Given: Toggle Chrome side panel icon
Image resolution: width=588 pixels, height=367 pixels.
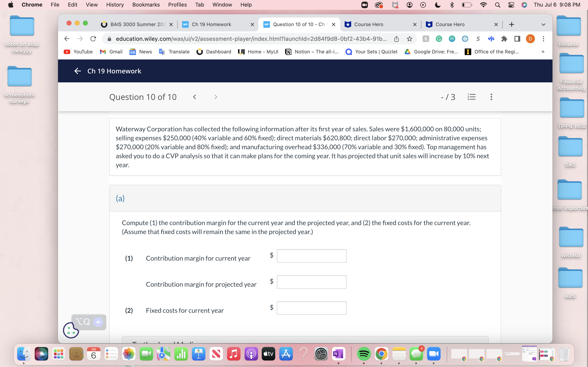Looking at the screenshot, I should [x=517, y=39].
